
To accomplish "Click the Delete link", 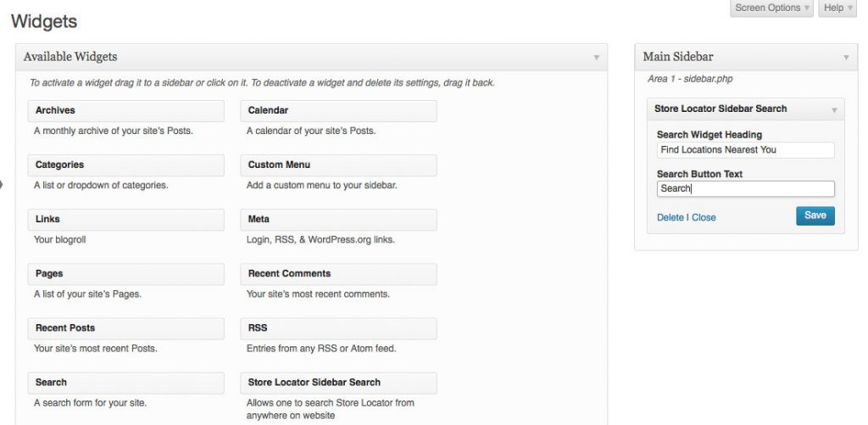I will pos(670,218).
